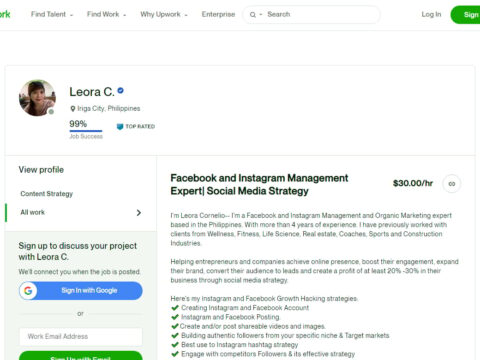Screen dimensions: 480x360
Task: Click the online status dot on the profile photo
Action: pos(51,112)
